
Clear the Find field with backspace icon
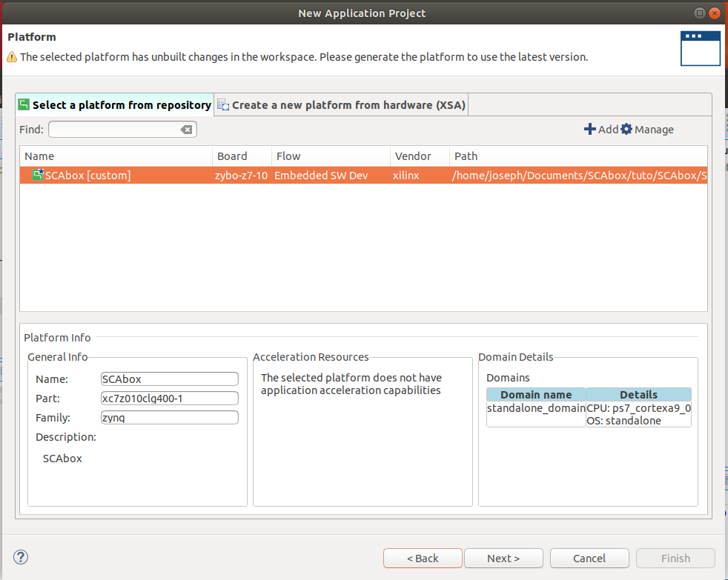click(x=187, y=130)
